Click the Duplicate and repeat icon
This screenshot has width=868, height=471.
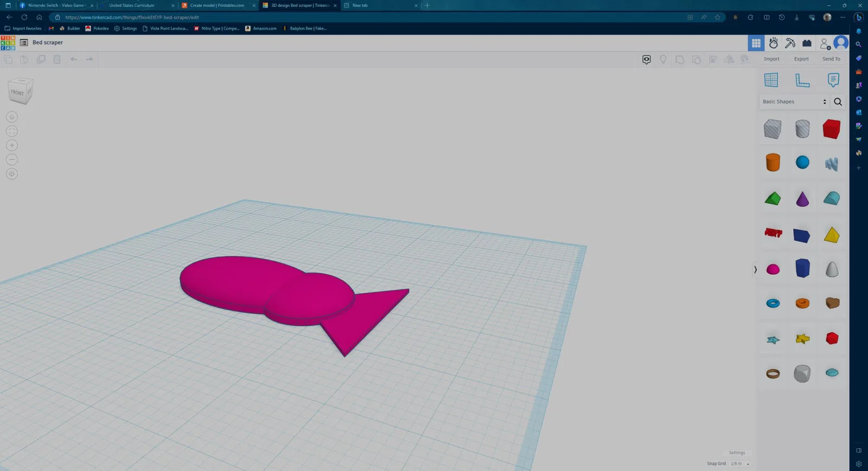41,59
